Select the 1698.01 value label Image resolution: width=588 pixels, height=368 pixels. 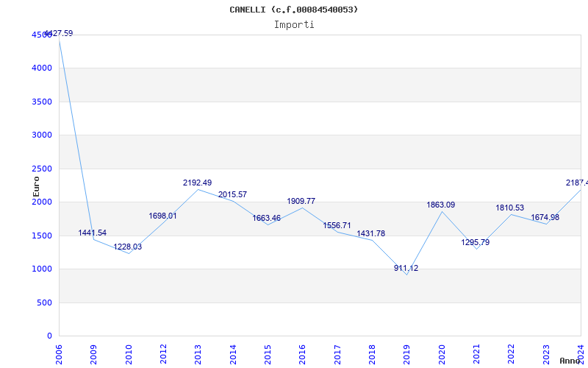click(x=162, y=216)
